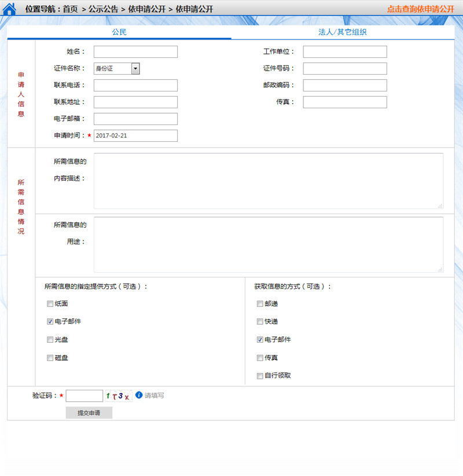This screenshot has width=463, height=476.
Task: Uncheck the 电子邮件 provision format checkbox
Action: pyautogui.click(x=50, y=322)
